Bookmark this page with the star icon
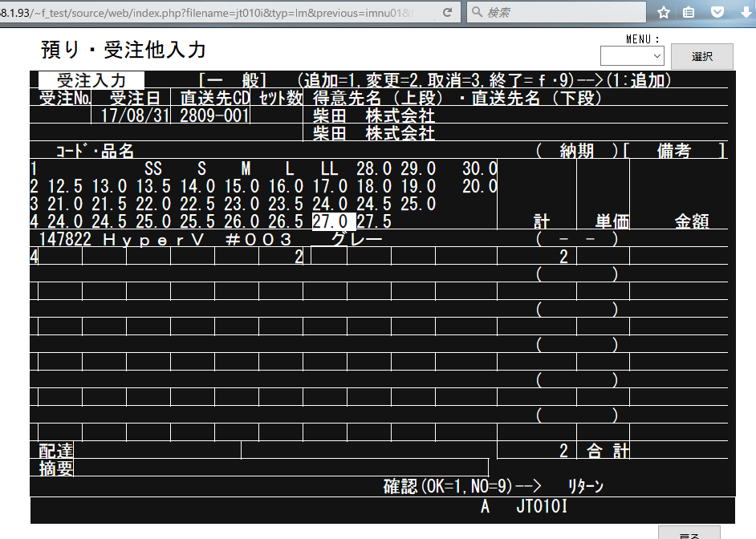Image resolution: width=756 pixels, height=539 pixels. point(664,13)
